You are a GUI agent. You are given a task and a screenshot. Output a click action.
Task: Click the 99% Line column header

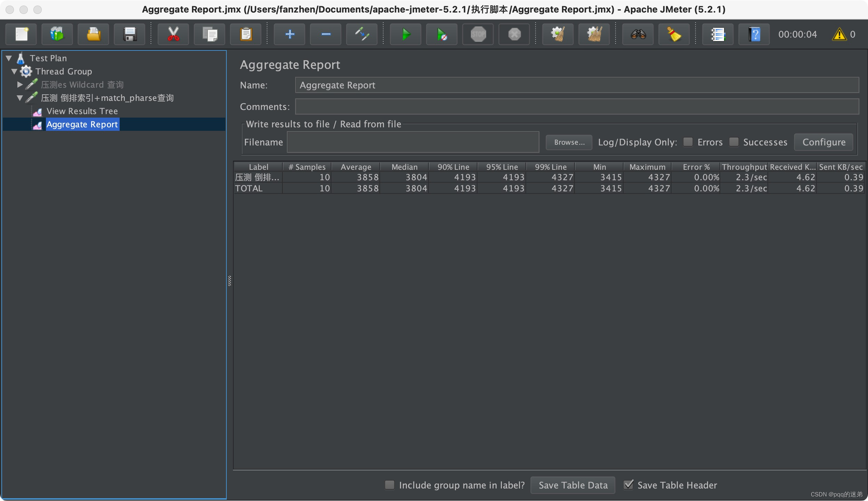tap(550, 167)
